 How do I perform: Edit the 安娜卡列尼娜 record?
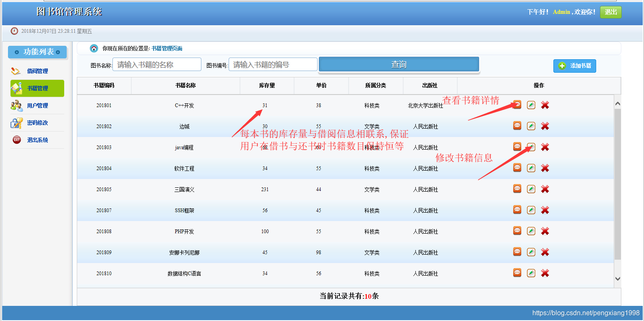[x=531, y=252]
